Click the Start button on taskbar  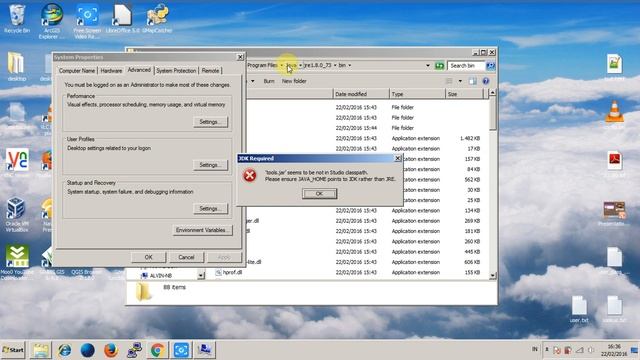13,350
